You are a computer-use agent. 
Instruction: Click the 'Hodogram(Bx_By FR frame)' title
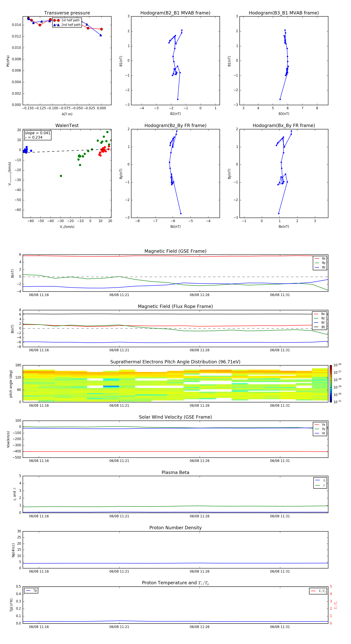(284, 125)
